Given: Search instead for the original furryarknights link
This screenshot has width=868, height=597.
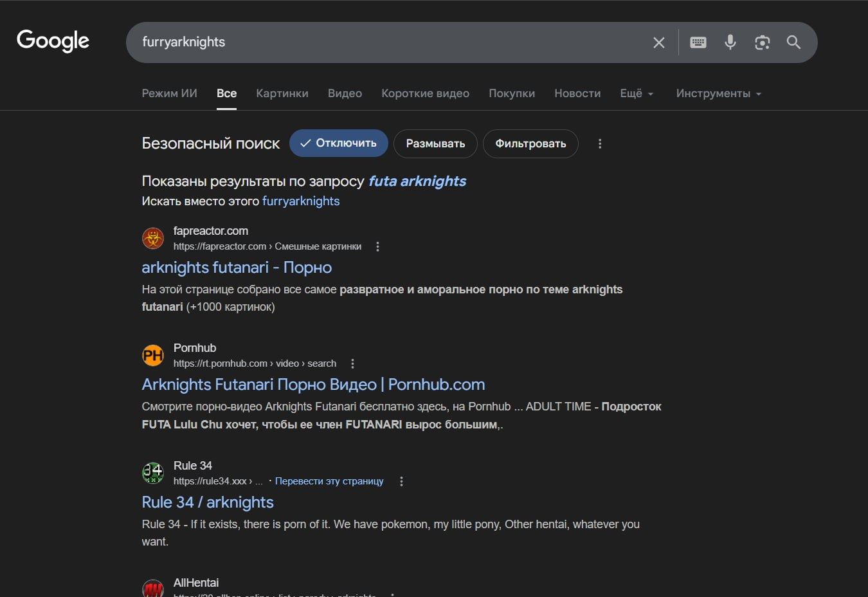Looking at the screenshot, I should coord(300,201).
